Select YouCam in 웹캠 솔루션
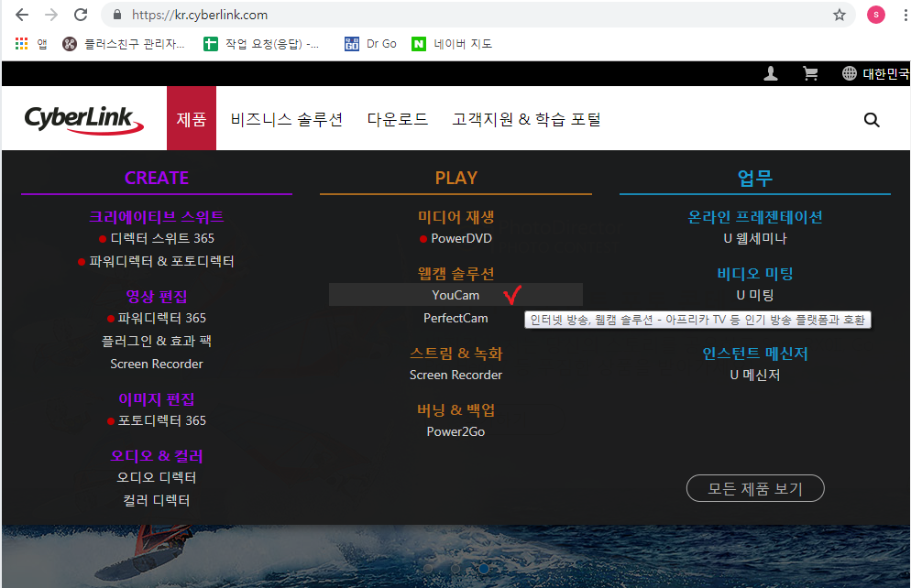Image resolution: width=911 pixels, height=588 pixels. (456, 295)
